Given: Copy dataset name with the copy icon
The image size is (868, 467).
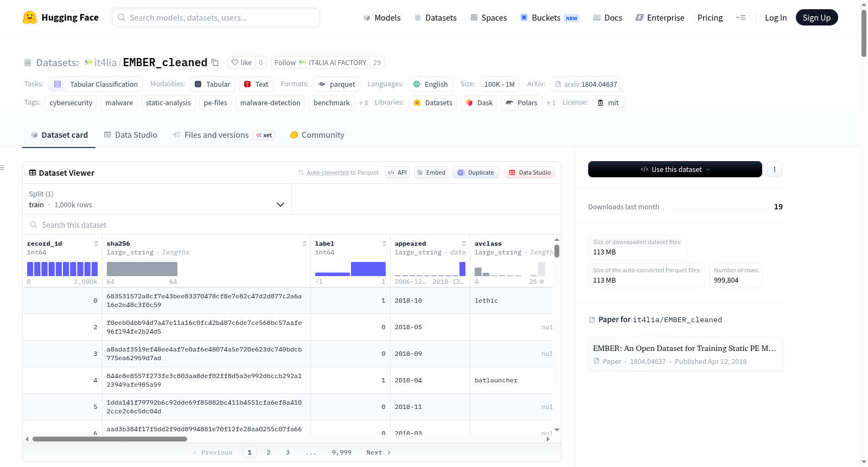Looking at the screenshot, I should coord(215,62).
